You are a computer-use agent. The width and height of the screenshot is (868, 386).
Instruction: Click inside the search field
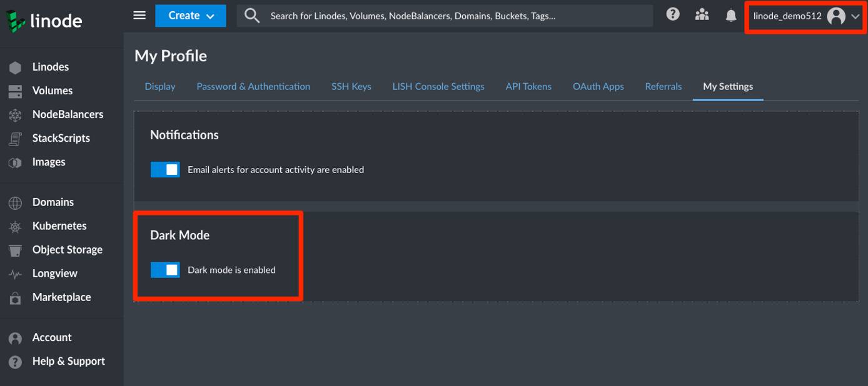pos(438,15)
